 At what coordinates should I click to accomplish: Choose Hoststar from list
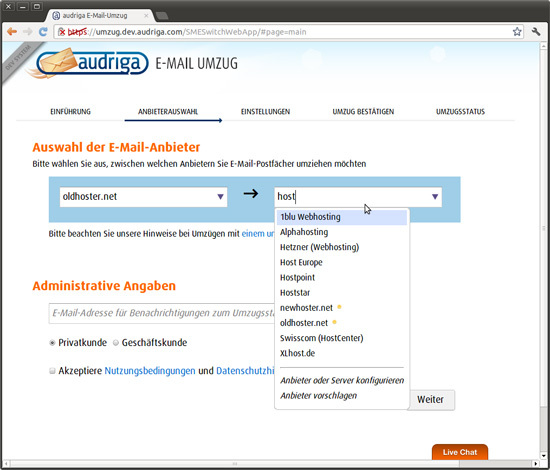coord(342,293)
